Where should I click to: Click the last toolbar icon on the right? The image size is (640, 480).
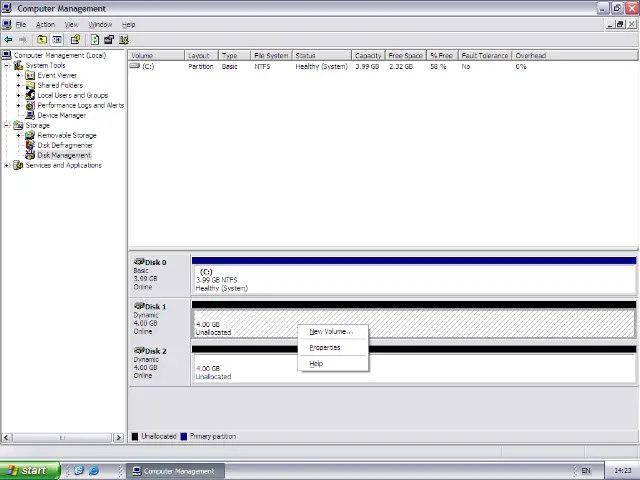[x=124, y=40]
